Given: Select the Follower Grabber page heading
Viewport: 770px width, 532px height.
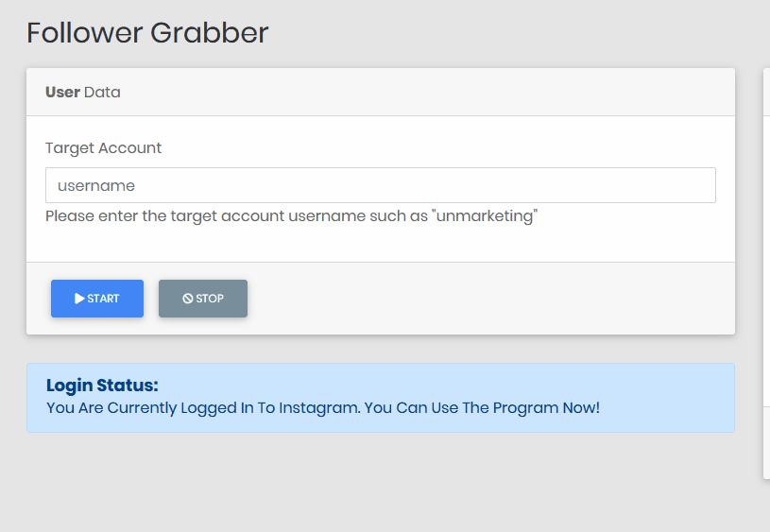Looking at the screenshot, I should pyautogui.click(x=147, y=33).
